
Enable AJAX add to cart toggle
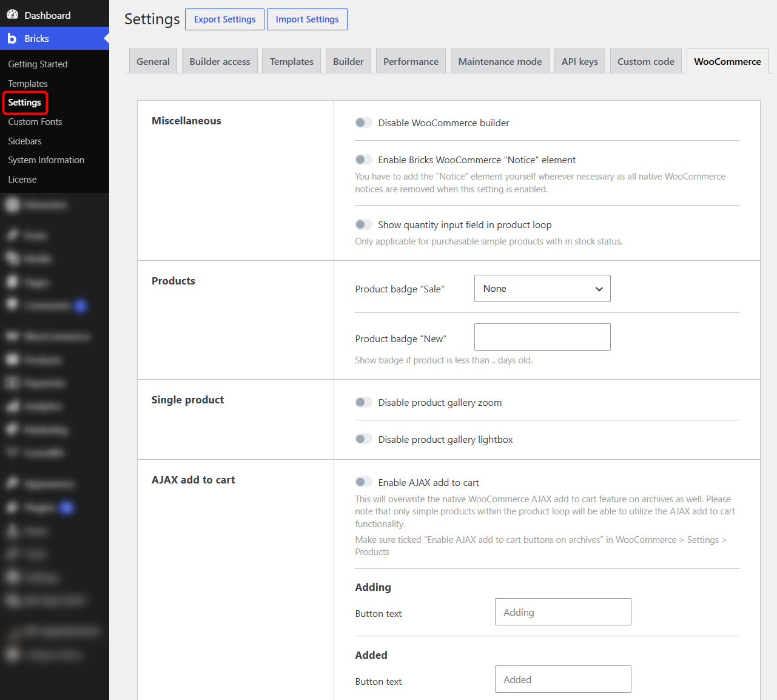tap(363, 482)
